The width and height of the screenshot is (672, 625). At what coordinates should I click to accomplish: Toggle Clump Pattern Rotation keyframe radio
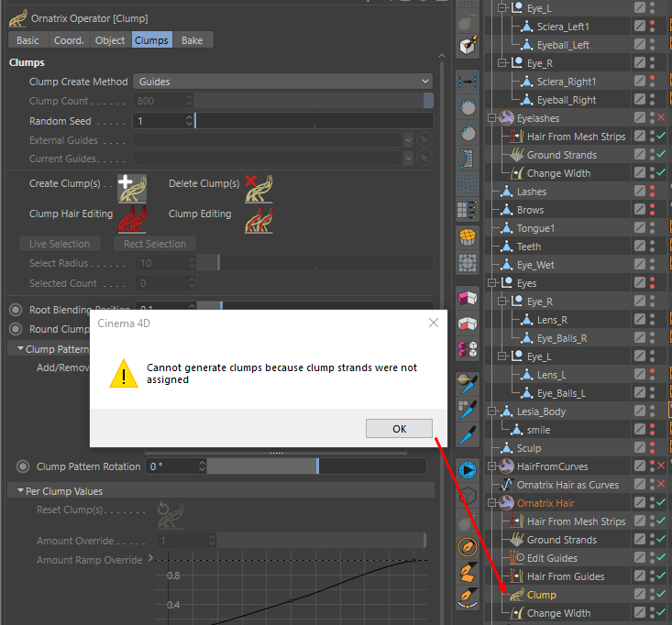pyautogui.click(x=23, y=466)
